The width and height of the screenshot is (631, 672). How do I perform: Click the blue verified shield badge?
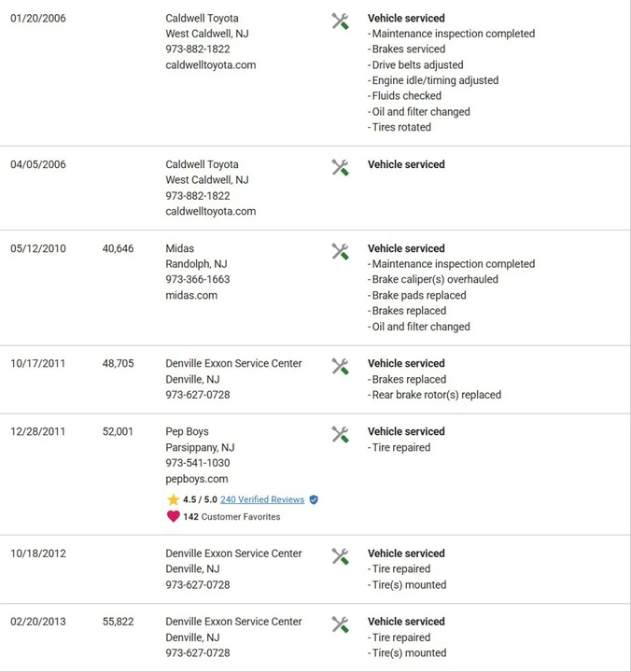314,499
